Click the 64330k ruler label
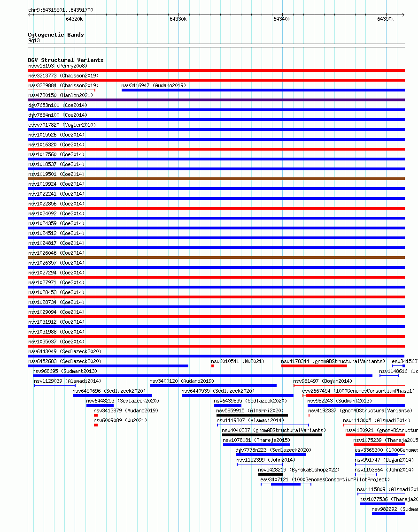 click(x=178, y=19)
